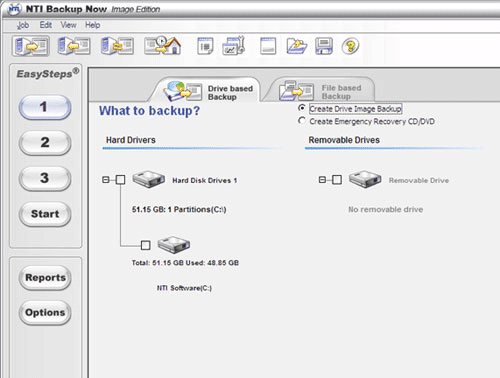Collapse the Hard Disk Drives 1 tree
The image size is (500, 378).
pos(106,180)
